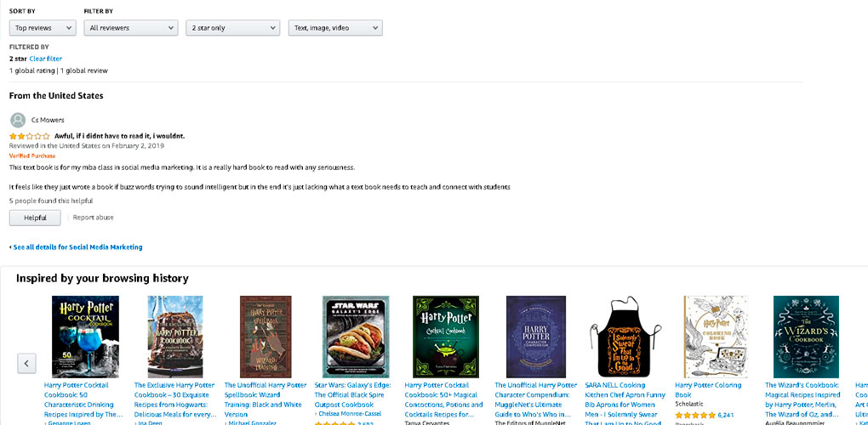Click the two-star rating icon of the review
868x425 pixels.
pyautogui.click(x=29, y=136)
